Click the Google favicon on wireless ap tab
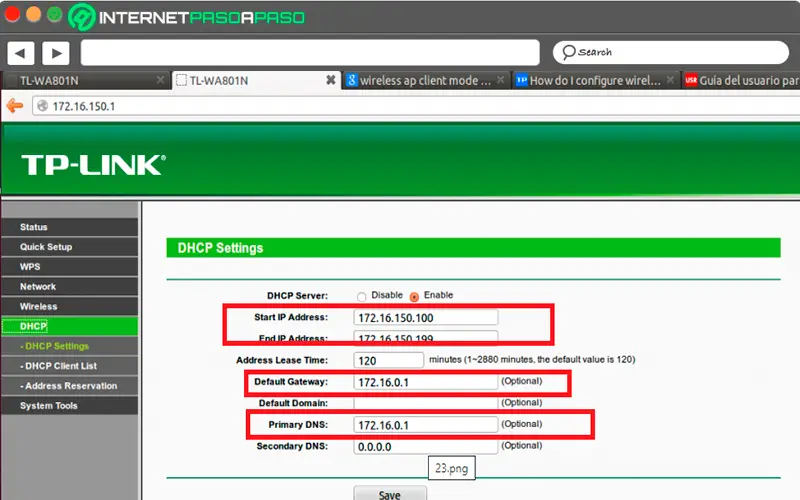This screenshot has height=500, width=800. [x=352, y=80]
